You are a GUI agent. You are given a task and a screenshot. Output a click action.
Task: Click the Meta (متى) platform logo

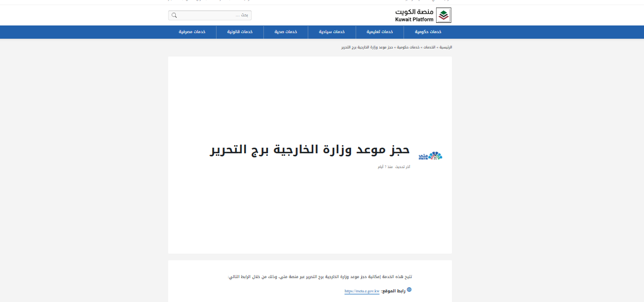coord(431,156)
